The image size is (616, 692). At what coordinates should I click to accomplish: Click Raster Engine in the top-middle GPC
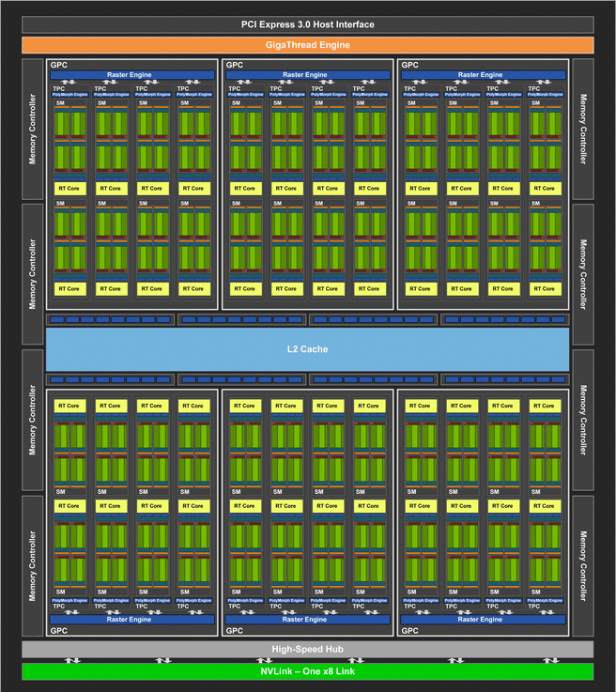[x=308, y=75]
